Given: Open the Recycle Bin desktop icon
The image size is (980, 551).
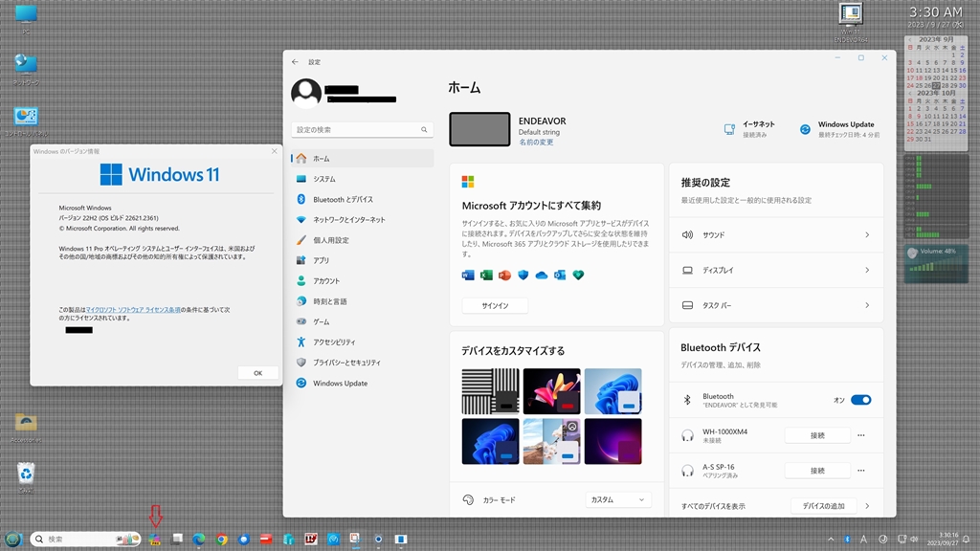Looking at the screenshot, I should pyautogui.click(x=26, y=472).
